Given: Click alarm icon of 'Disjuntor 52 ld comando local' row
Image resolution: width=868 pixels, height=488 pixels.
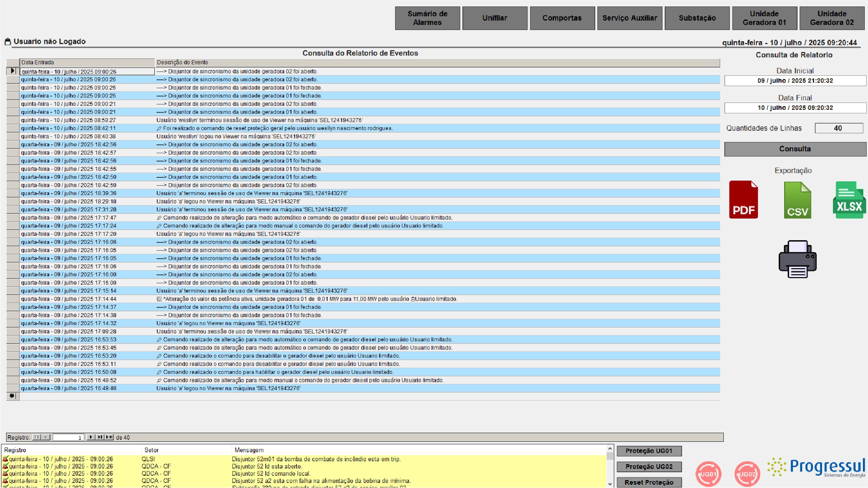Looking at the screenshot, I should pos(5,474).
